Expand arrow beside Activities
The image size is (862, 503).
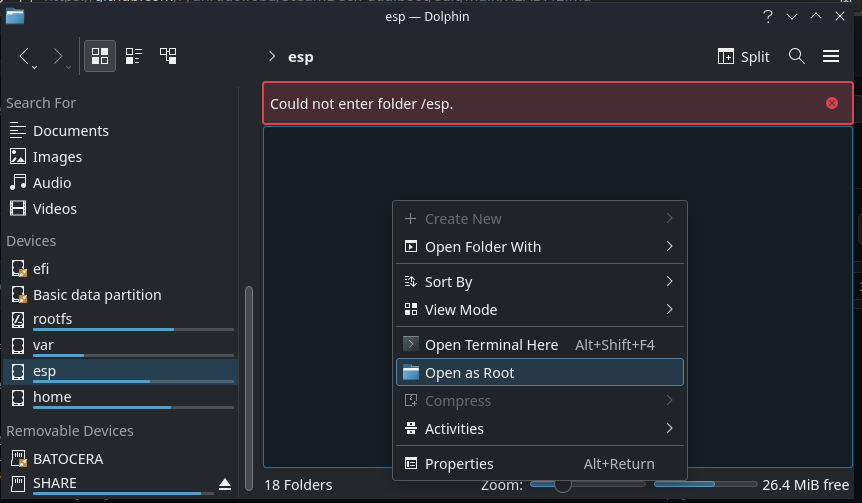[669, 428]
